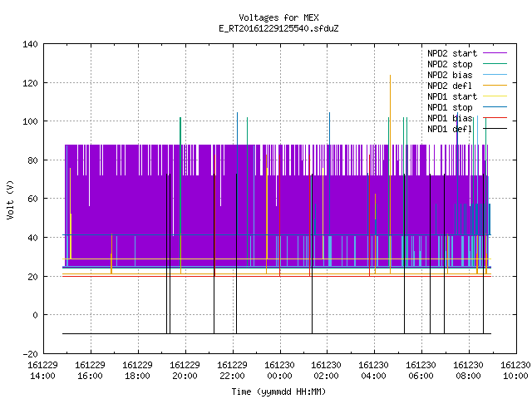This screenshot has width=532, height=399.
Task: Click the 161230 10:00 time tick label
Action: (515, 371)
